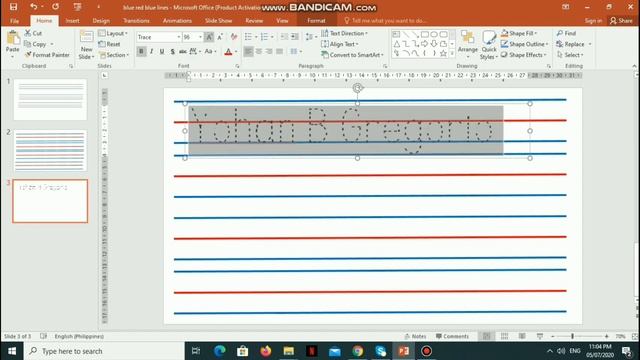Image resolution: width=640 pixels, height=360 pixels.
Task: Align text to the left
Action: [x=248, y=51]
